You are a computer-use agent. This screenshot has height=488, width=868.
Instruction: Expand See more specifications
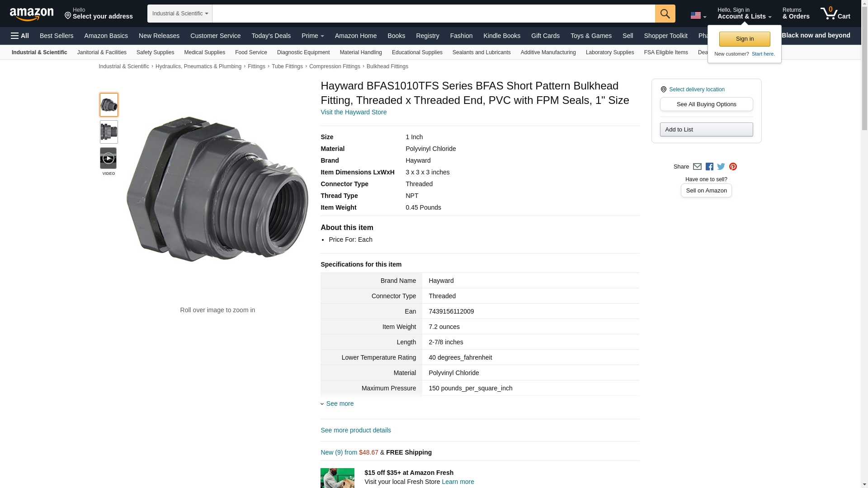(x=339, y=404)
